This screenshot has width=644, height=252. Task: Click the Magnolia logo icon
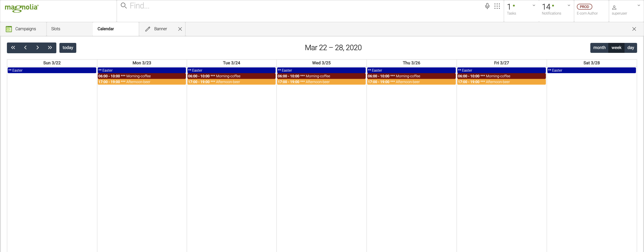tap(23, 7)
